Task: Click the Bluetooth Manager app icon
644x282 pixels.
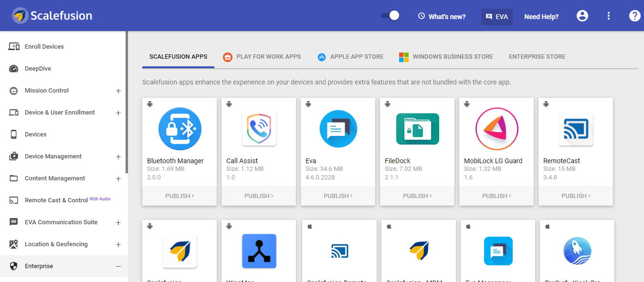Action: click(x=180, y=129)
